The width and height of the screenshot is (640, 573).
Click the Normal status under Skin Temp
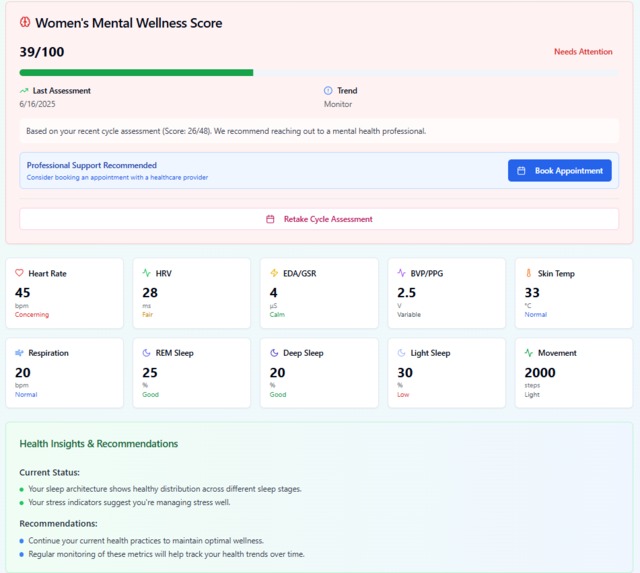click(x=536, y=315)
